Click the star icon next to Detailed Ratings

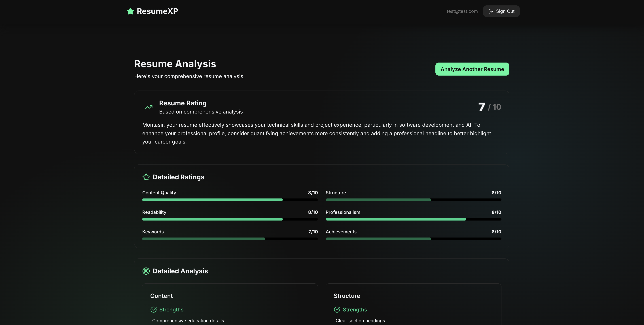click(146, 177)
